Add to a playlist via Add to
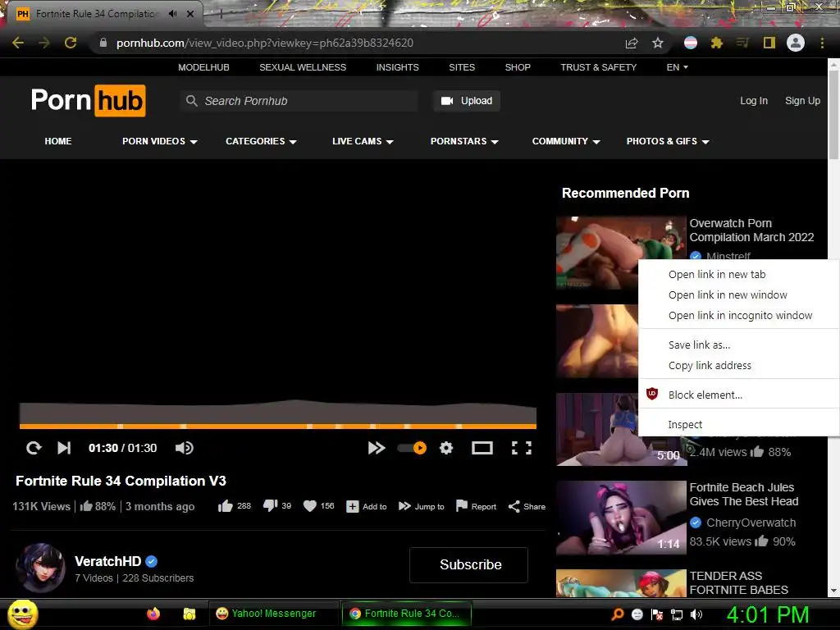This screenshot has width=840, height=630. [367, 507]
